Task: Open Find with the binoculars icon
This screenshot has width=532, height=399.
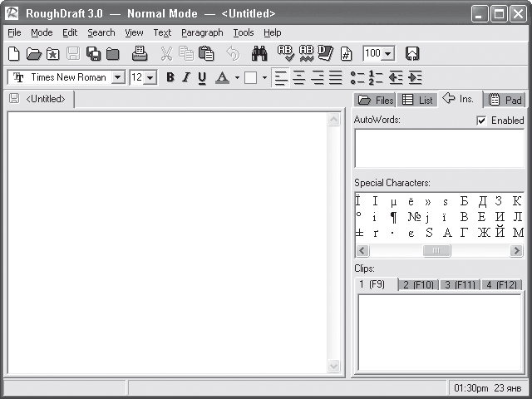Action: 259,53
